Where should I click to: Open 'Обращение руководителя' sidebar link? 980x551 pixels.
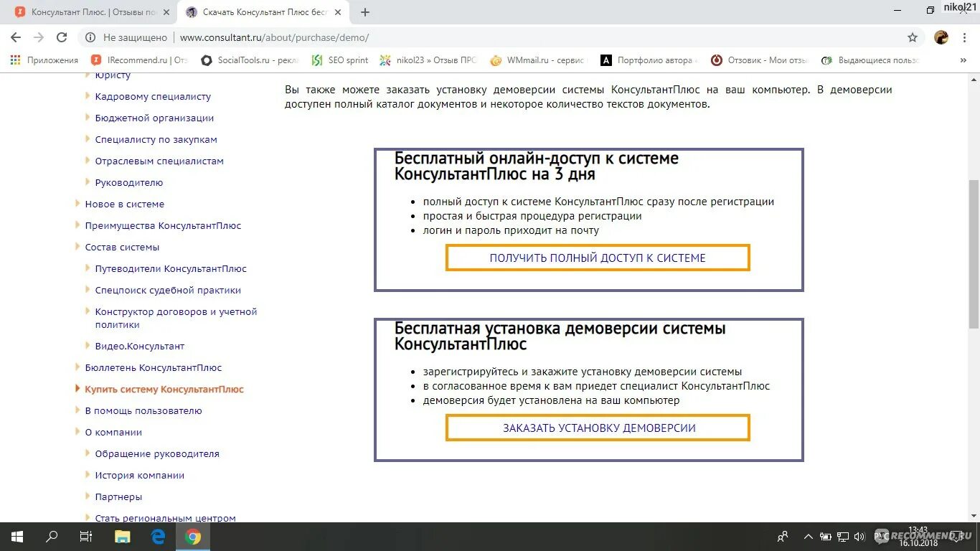[x=157, y=453]
